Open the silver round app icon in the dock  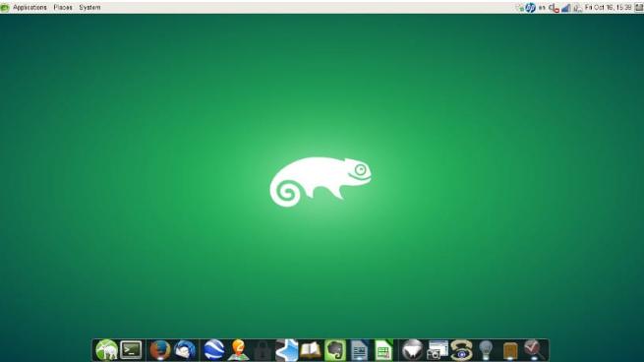(412, 350)
